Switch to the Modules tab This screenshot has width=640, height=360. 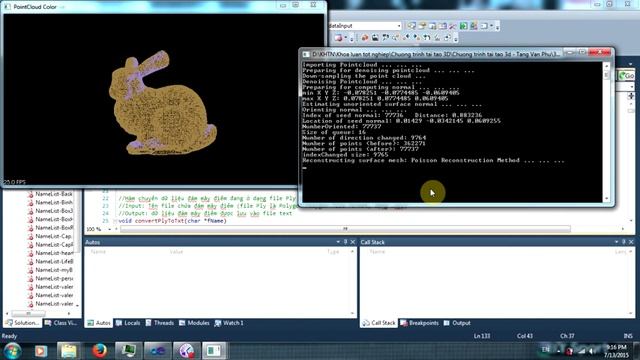coord(194,323)
